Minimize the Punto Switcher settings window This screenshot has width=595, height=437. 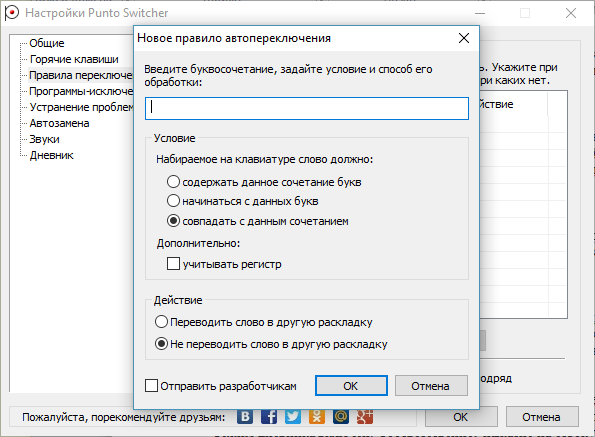(x=480, y=13)
